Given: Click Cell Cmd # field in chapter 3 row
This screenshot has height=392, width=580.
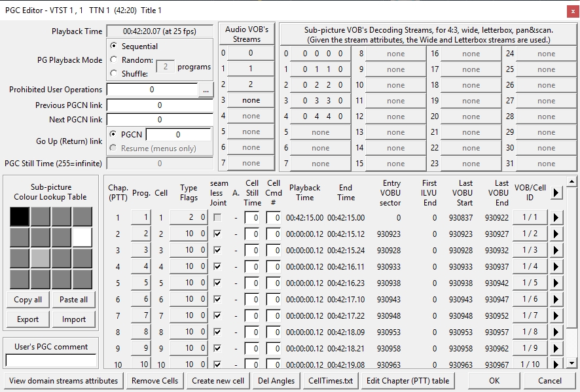Looking at the screenshot, I should (274, 251).
